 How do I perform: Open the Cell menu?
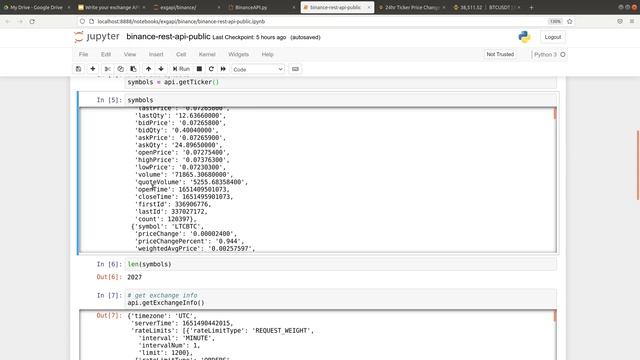tap(181, 54)
